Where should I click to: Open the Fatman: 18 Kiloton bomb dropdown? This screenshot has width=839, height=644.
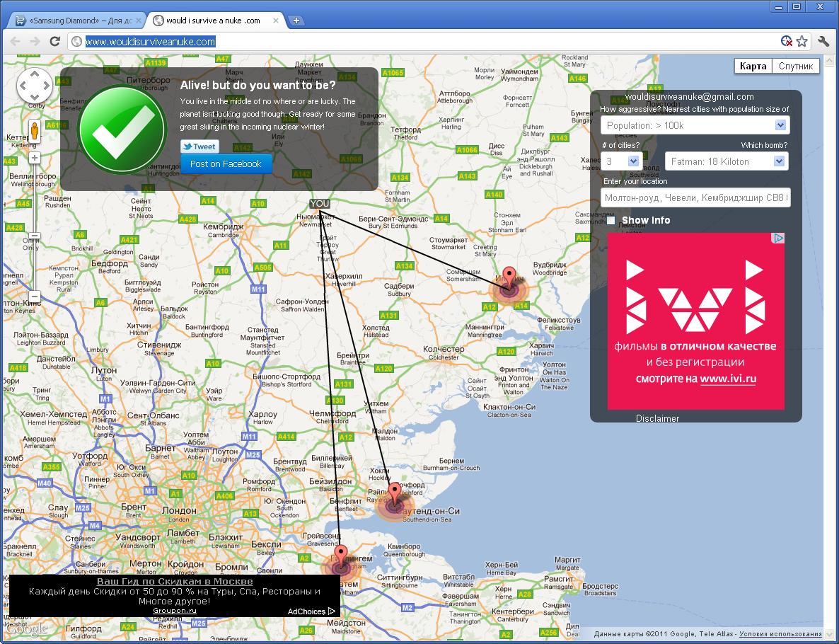[x=727, y=161]
